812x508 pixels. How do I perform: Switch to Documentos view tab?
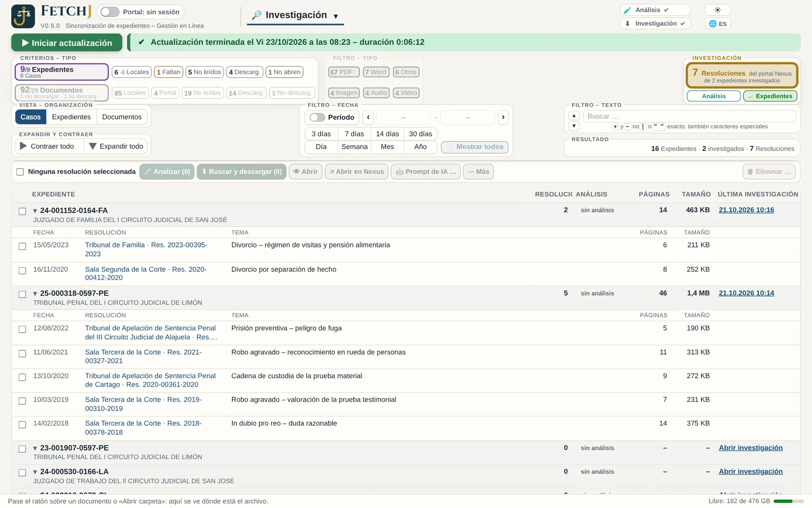click(122, 117)
